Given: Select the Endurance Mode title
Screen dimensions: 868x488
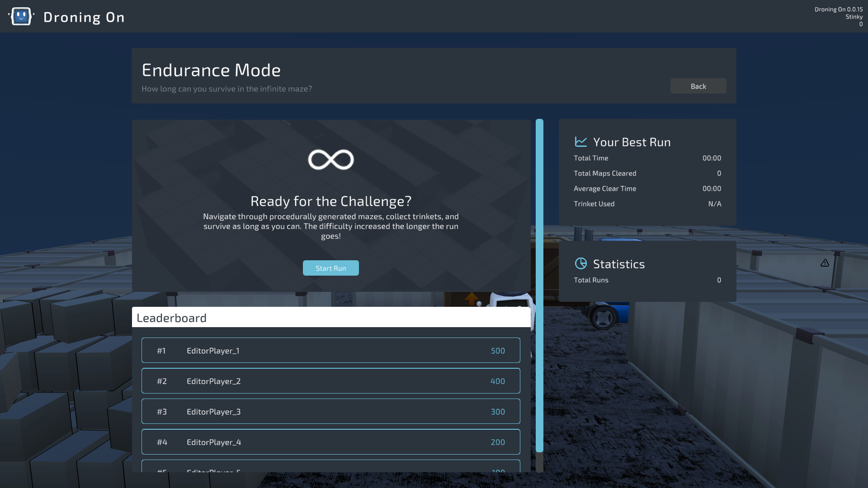Looking at the screenshot, I should pyautogui.click(x=211, y=70).
